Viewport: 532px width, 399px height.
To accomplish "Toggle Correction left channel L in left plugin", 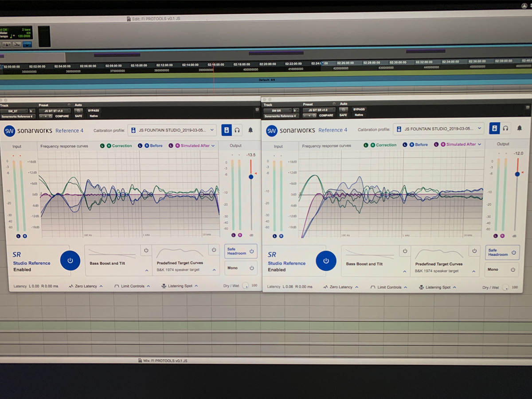I will (102, 145).
